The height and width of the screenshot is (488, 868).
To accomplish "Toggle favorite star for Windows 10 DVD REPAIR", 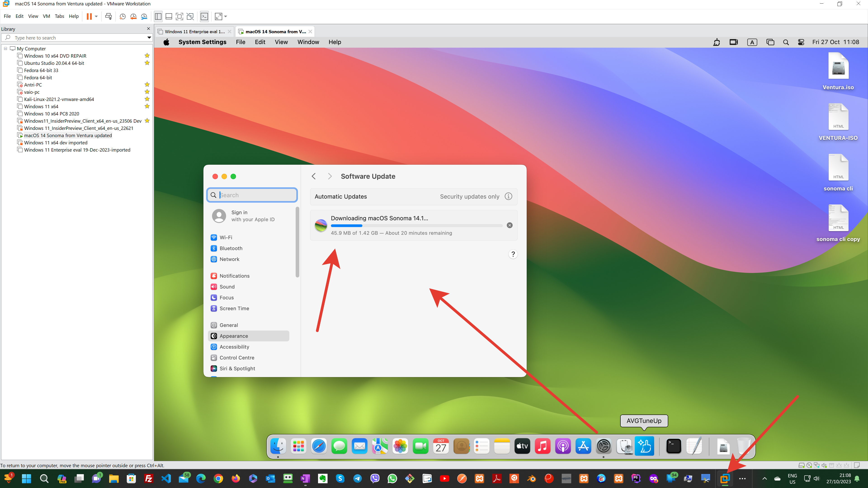I will [147, 56].
